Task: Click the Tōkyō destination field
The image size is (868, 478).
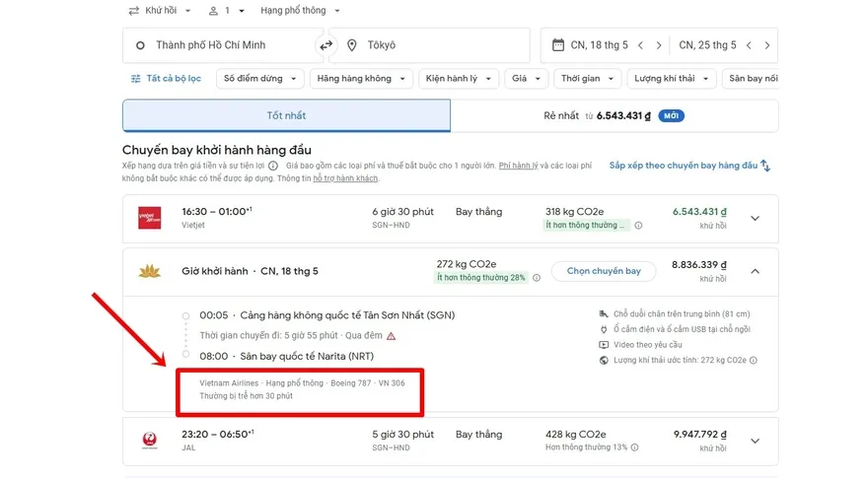Action: (434, 45)
